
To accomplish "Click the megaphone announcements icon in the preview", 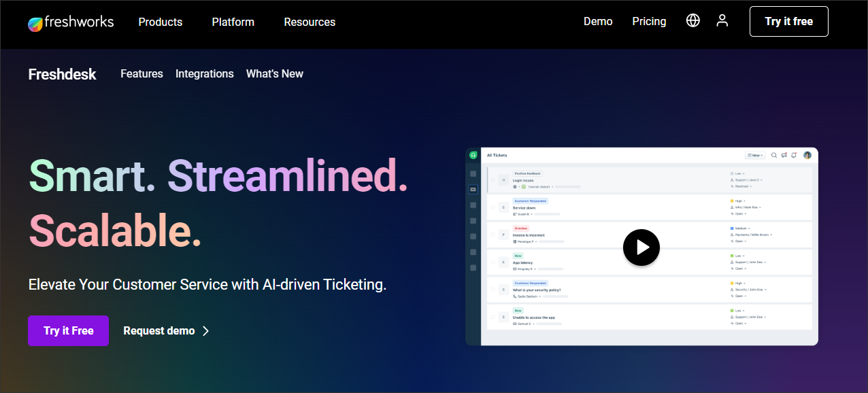I will [x=784, y=155].
